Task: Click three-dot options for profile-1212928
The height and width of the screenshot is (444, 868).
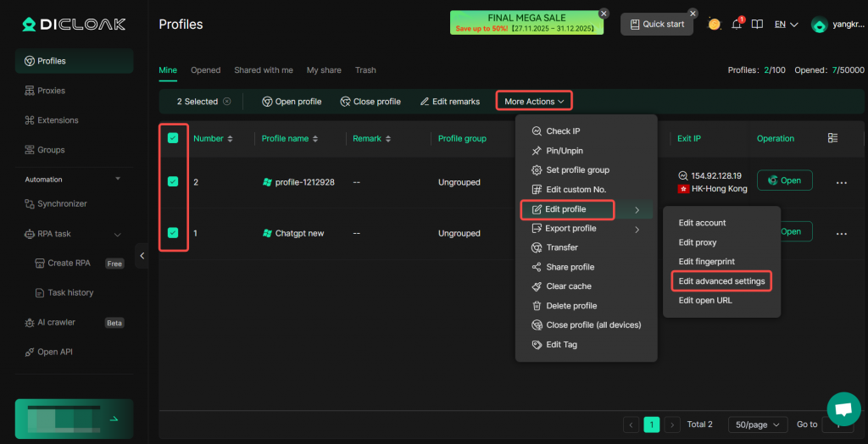Action: [841, 182]
